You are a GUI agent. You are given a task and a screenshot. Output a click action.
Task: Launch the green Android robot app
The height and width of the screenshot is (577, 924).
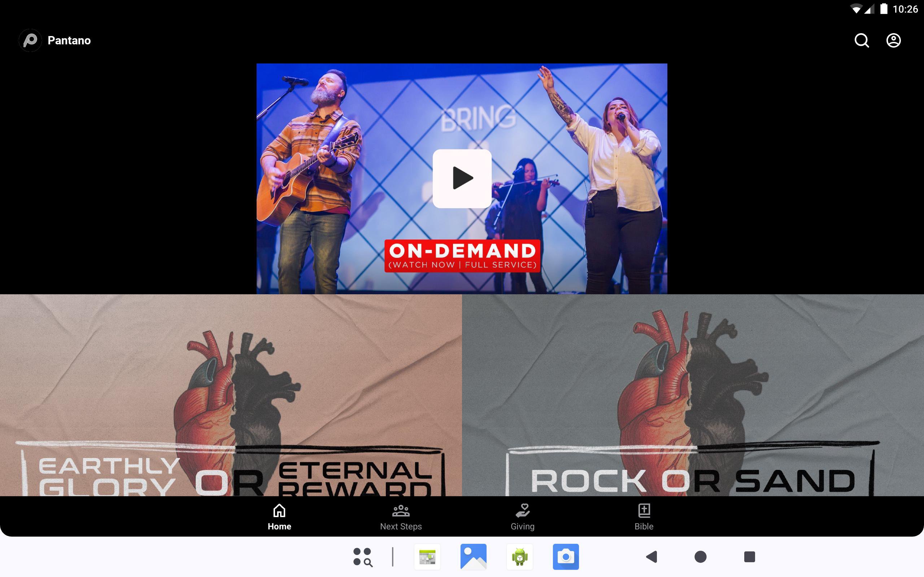[x=520, y=557]
